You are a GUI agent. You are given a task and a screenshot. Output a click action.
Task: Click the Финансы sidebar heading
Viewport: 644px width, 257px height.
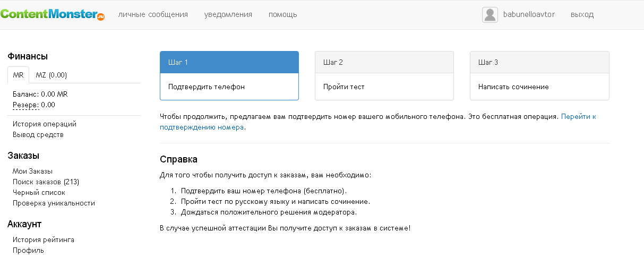click(28, 56)
